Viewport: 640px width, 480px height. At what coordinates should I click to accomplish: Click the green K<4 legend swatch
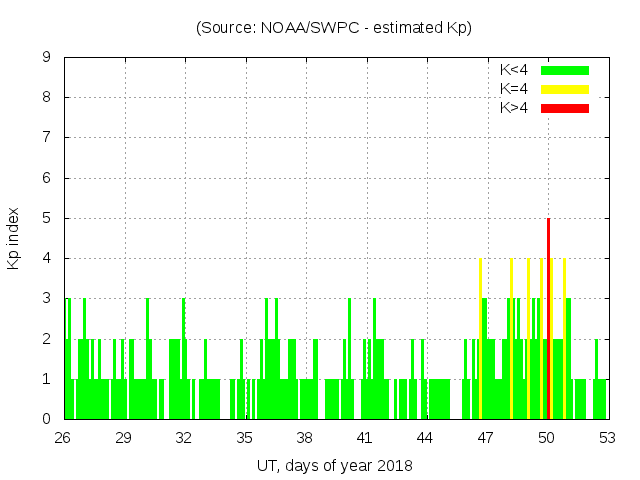click(x=565, y=70)
